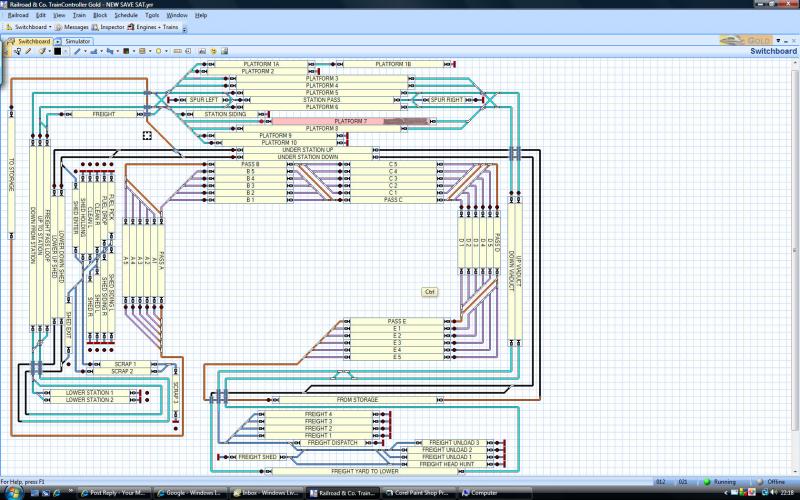Switch to Corel Paint Shop Pro in the taskbar
Screen dimensions: 800x500
point(421,493)
